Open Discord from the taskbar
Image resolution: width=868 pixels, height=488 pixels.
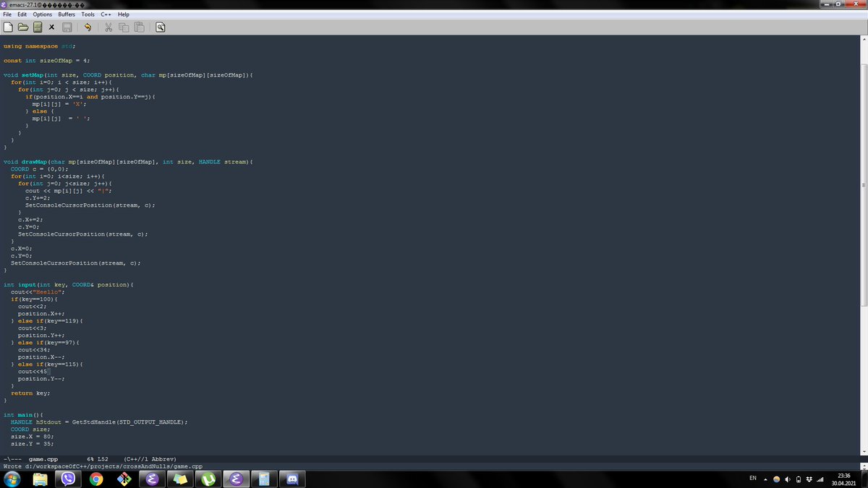tap(292, 479)
